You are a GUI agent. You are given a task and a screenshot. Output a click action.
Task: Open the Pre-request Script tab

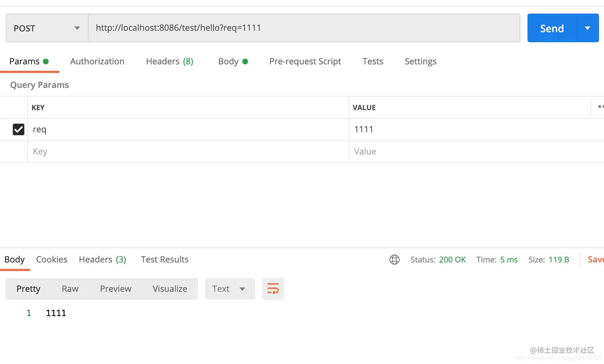click(x=305, y=62)
